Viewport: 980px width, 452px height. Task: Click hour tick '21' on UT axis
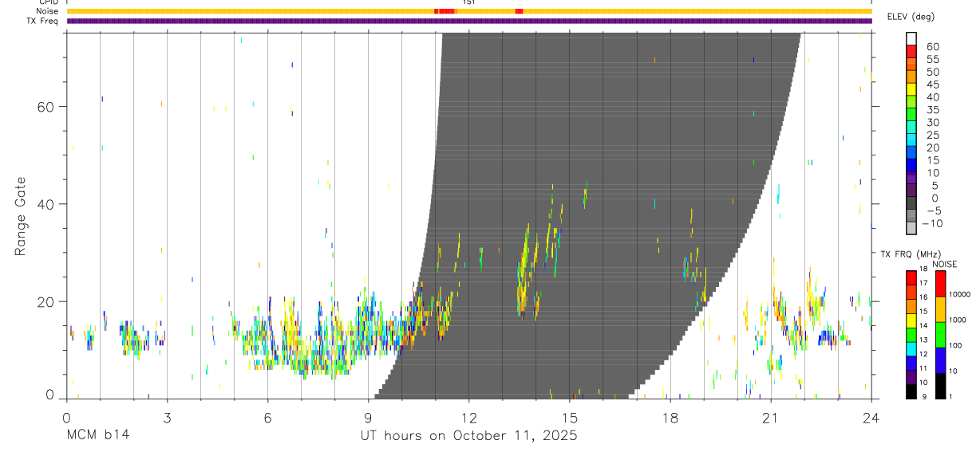click(x=771, y=417)
